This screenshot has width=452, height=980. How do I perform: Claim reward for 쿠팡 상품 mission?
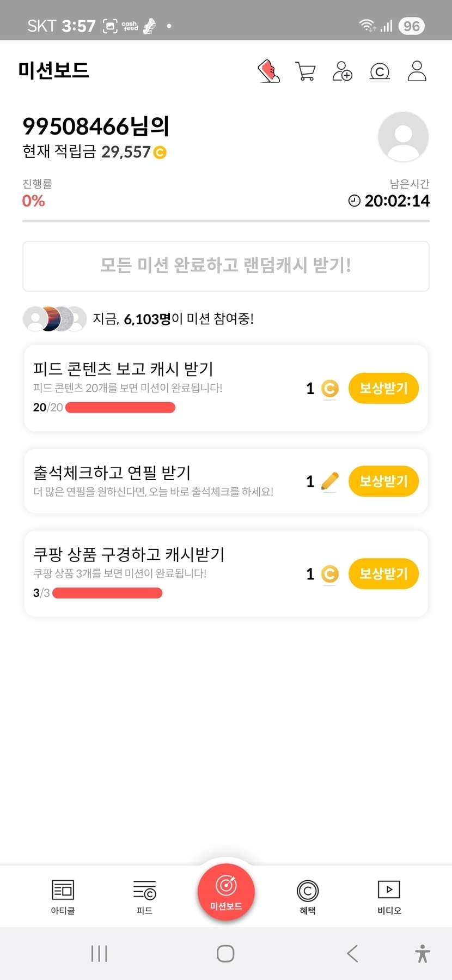pos(383,573)
